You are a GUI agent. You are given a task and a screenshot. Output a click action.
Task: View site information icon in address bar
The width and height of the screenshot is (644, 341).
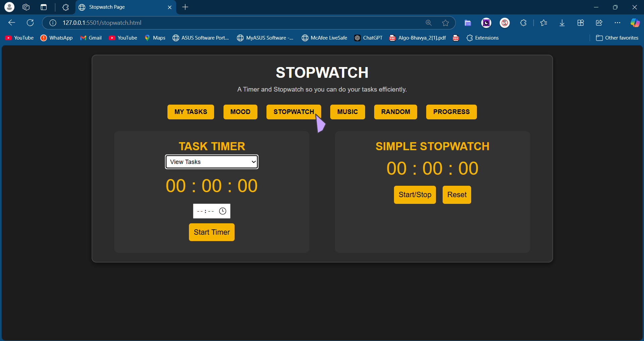tap(53, 23)
